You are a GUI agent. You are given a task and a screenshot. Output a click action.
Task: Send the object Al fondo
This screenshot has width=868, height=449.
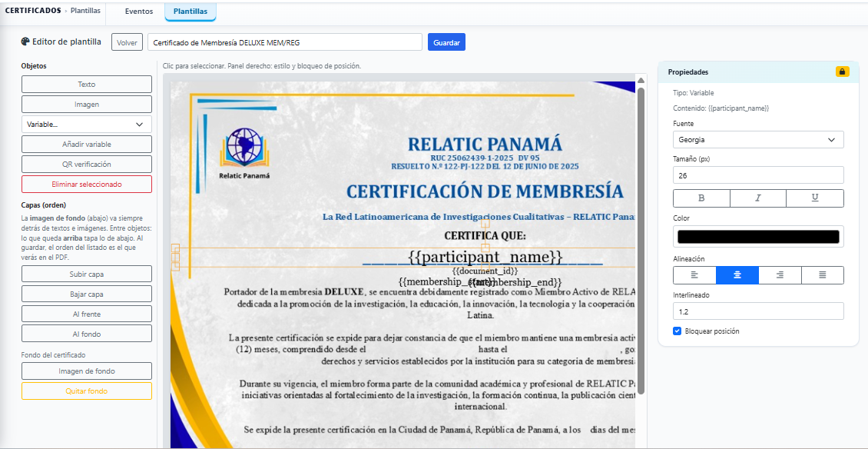coord(86,334)
